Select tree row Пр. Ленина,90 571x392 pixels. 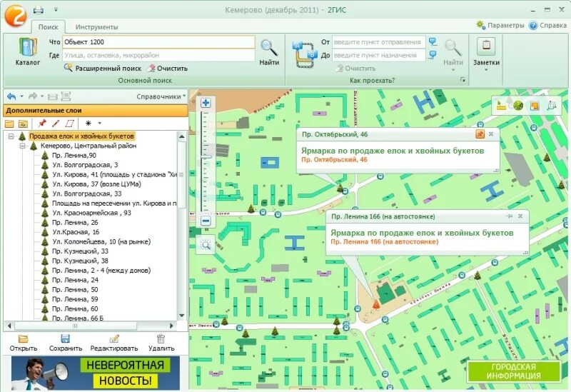tap(74, 155)
